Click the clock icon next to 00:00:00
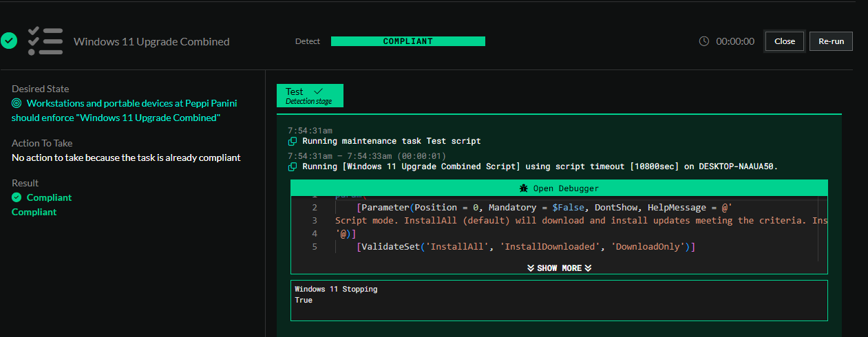Screen dimensions: 868x337 click(704, 41)
